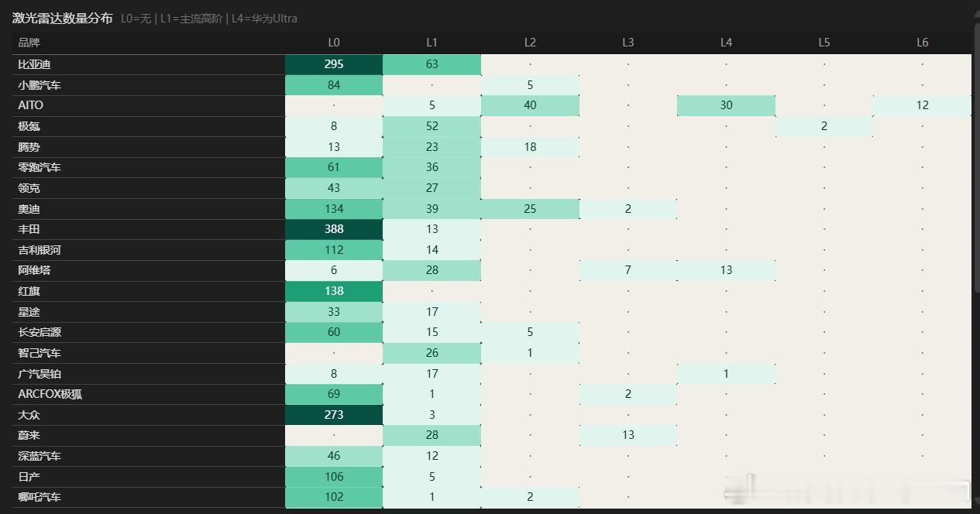Click the L3 column header

tap(628, 43)
